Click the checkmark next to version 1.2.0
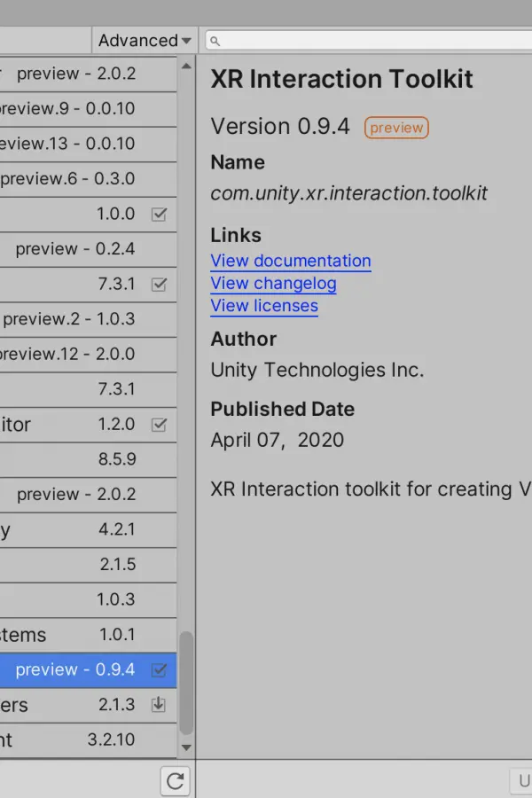532x798 pixels. tap(159, 425)
